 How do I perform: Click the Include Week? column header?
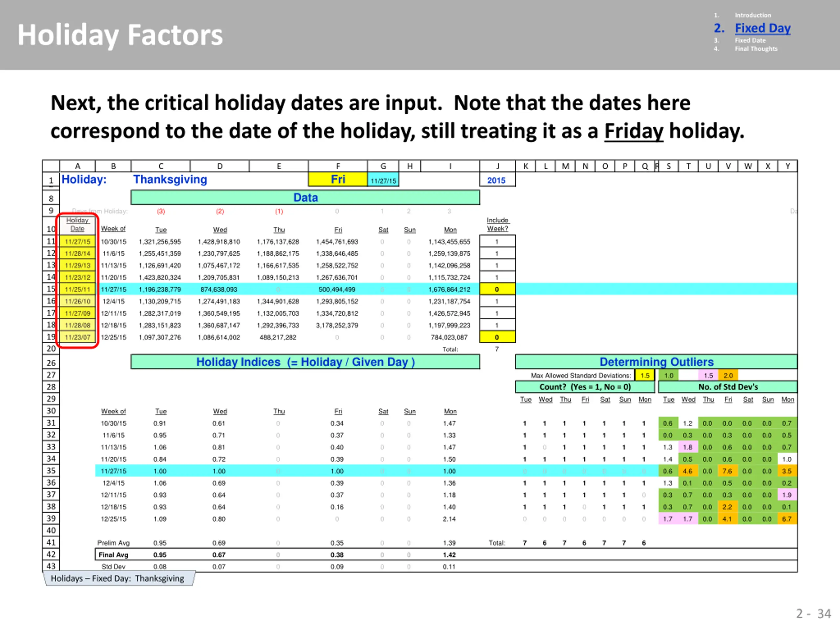[497, 224]
